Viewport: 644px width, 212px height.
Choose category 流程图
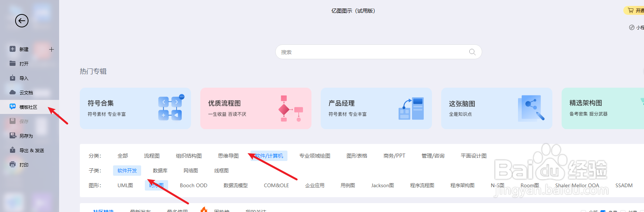click(x=152, y=156)
